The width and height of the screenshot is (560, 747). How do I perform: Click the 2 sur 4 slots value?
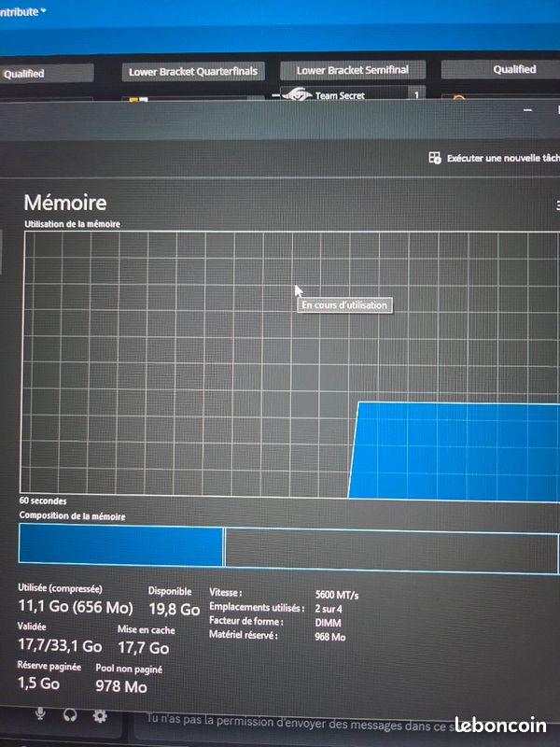[x=329, y=609]
